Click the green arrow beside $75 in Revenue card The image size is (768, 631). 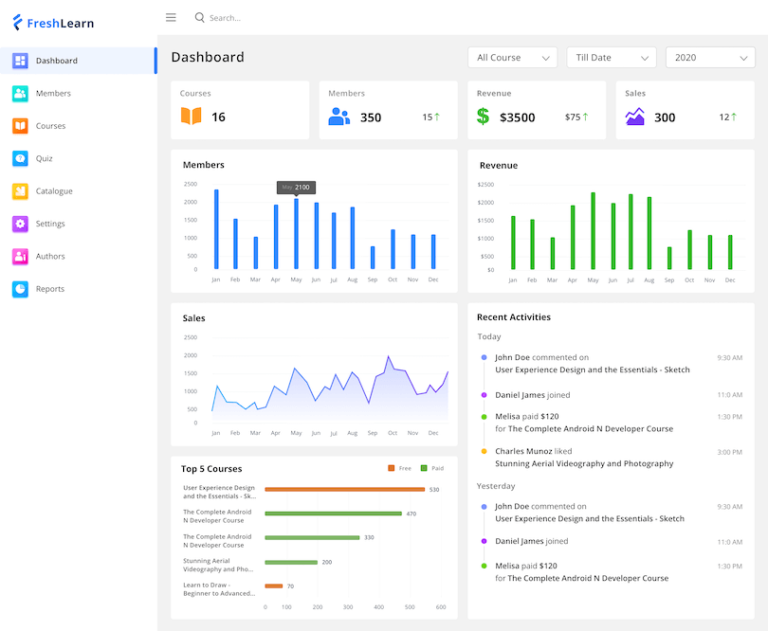point(585,117)
